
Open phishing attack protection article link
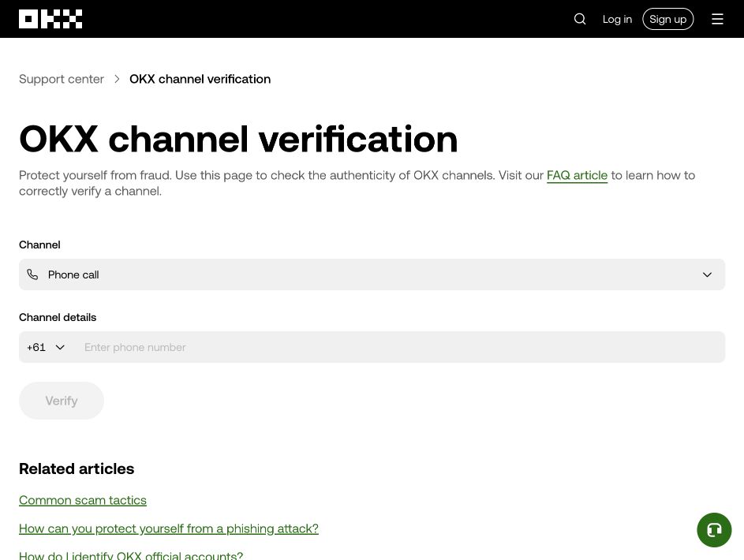[x=168, y=528]
